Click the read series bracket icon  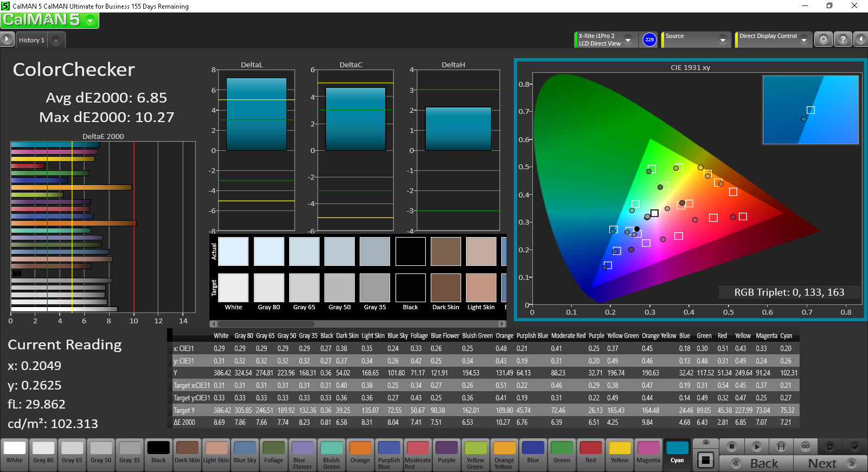[x=781, y=447]
